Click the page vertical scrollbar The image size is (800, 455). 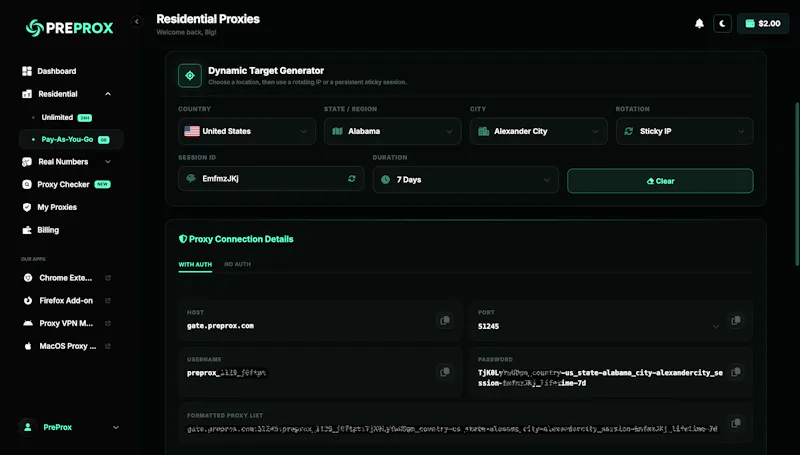[797, 184]
